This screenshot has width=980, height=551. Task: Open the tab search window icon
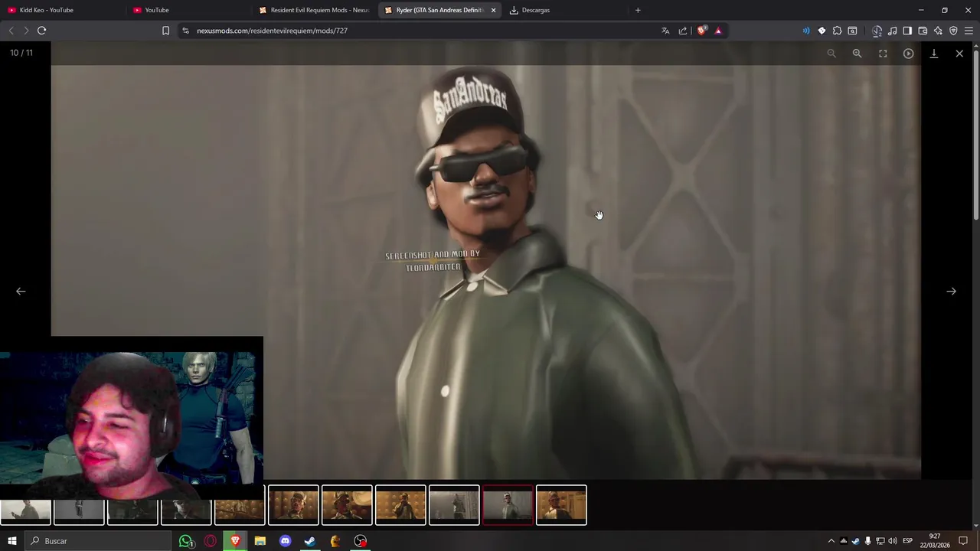pyautogui.click(x=852, y=31)
